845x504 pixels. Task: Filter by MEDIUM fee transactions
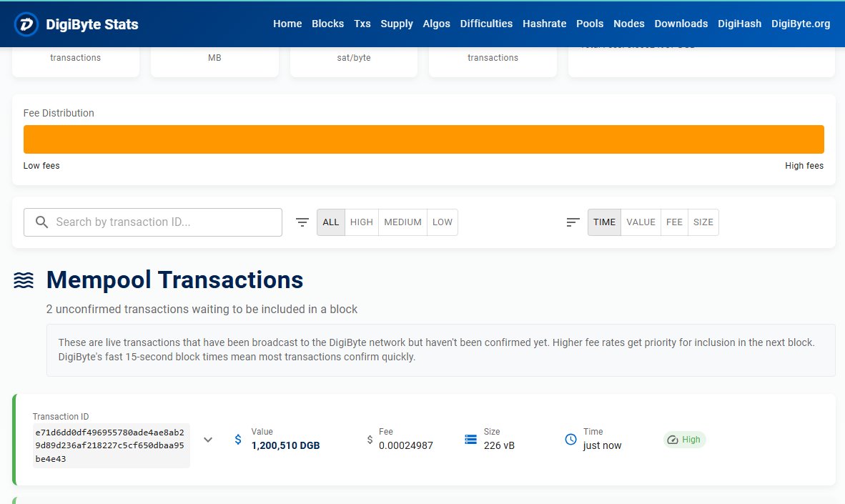click(x=402, y=222)
